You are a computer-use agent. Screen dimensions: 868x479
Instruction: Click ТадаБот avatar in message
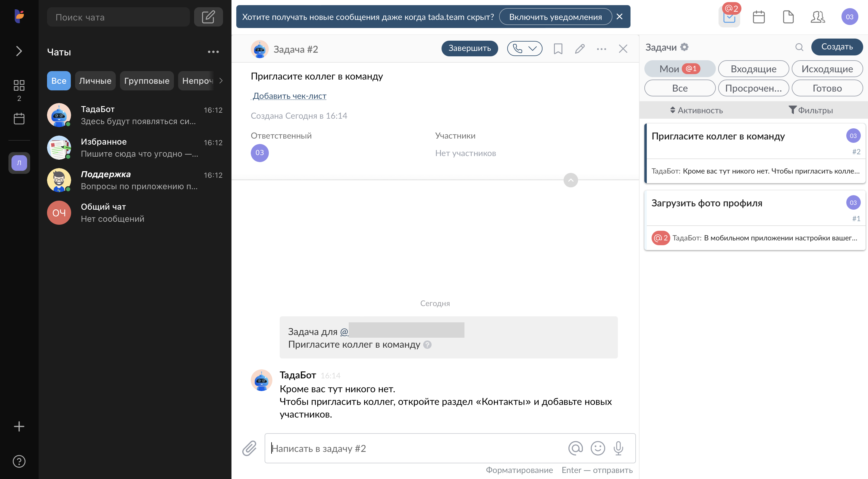[x=262, y=380]
